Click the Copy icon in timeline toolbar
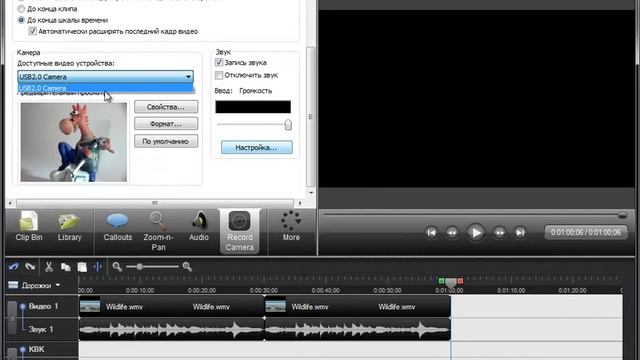The height and width of the screenshot is (360, 640). click(x=65, y=267)
